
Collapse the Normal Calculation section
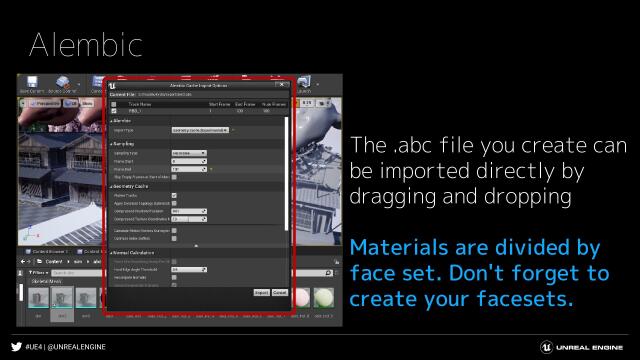[x=111, y=253]
